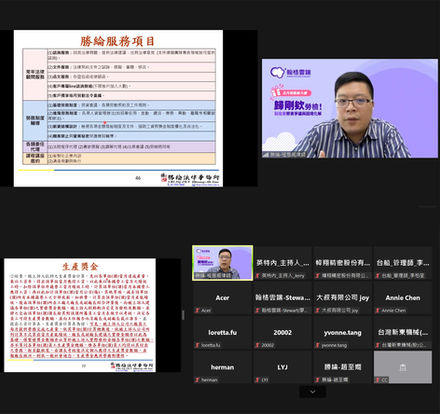Click the 歸剛欸勞檢 headline in the speaker background
The width and height of the screenshot is (440, 414).
(298, 106)
